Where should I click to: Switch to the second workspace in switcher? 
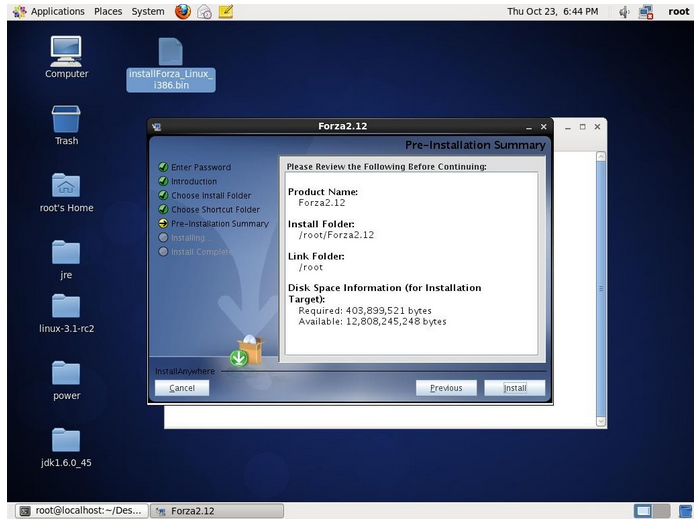tap(661, 511)
